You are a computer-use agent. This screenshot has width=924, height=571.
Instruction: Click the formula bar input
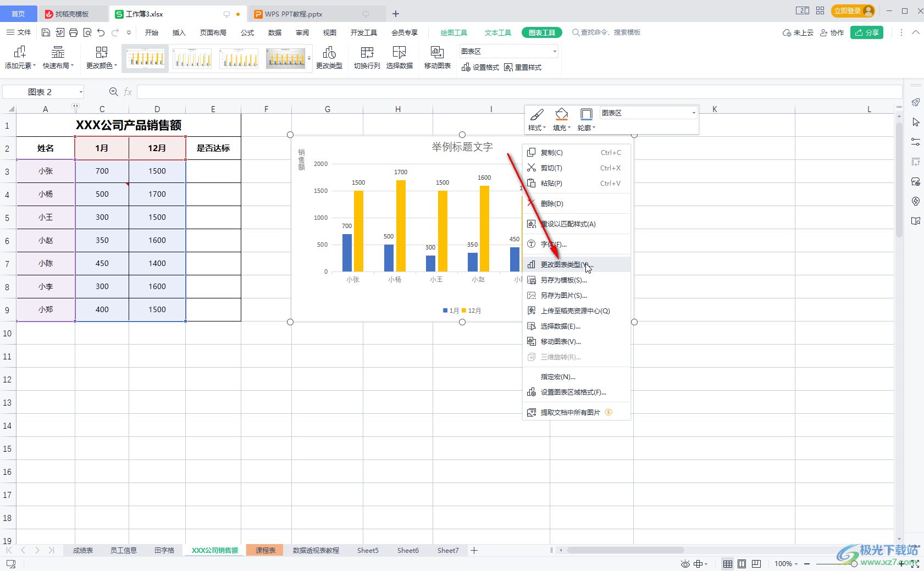[519, 92]
